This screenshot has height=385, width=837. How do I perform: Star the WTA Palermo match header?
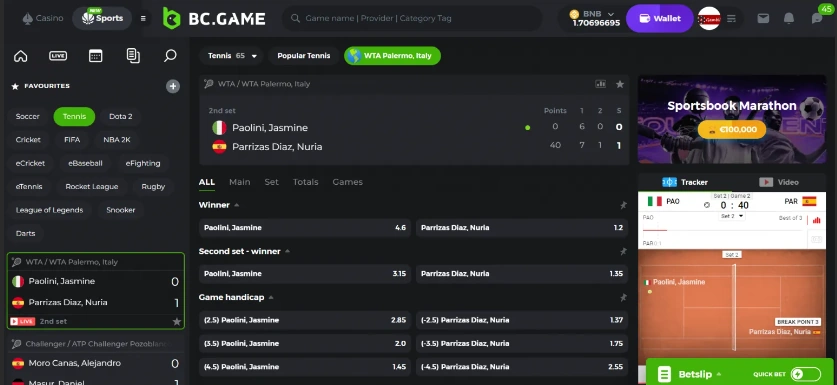pos(620,84)
